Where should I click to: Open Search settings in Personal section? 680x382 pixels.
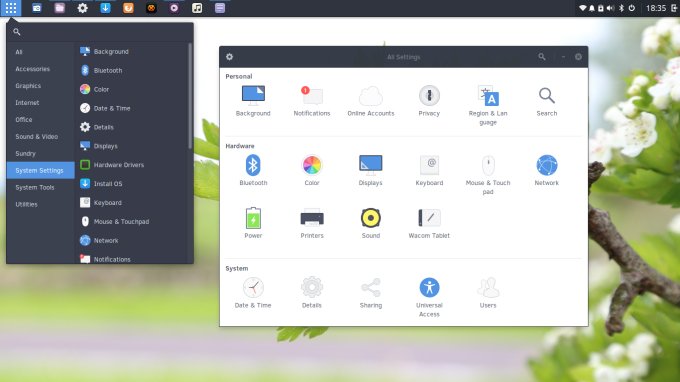coord(546,101)
